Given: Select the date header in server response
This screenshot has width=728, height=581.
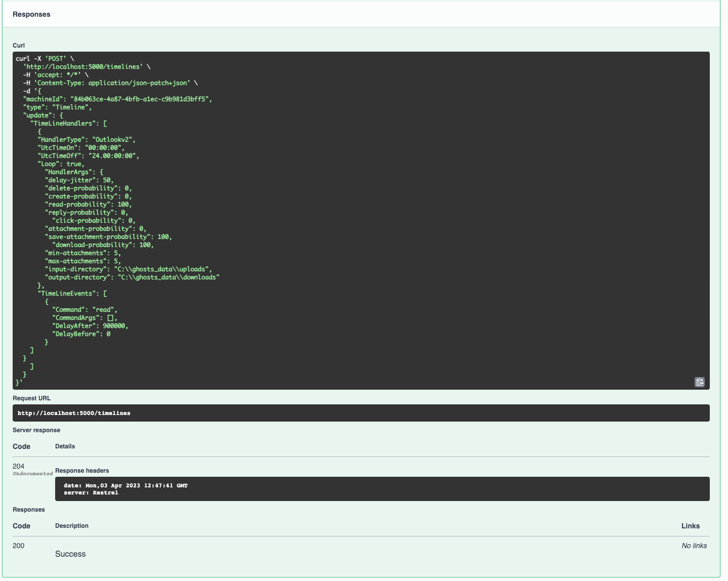Looking at the screenshot, I should 125,485.
